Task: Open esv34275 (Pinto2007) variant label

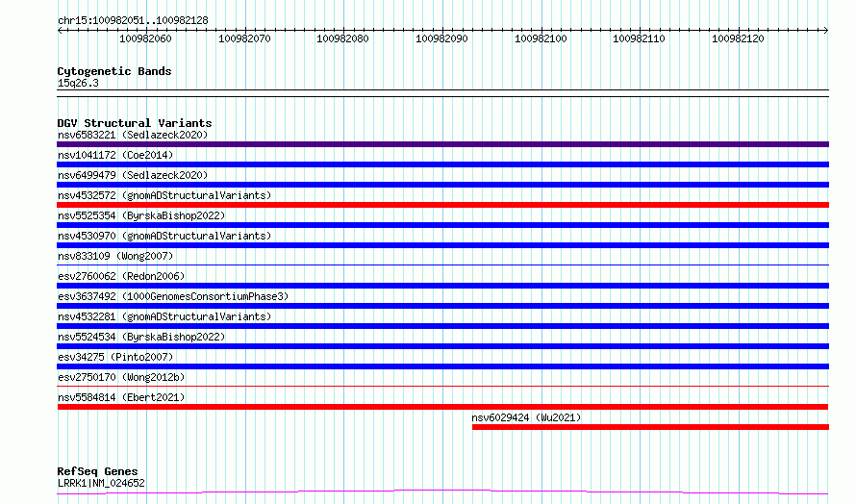Action: tap(115, 357)
